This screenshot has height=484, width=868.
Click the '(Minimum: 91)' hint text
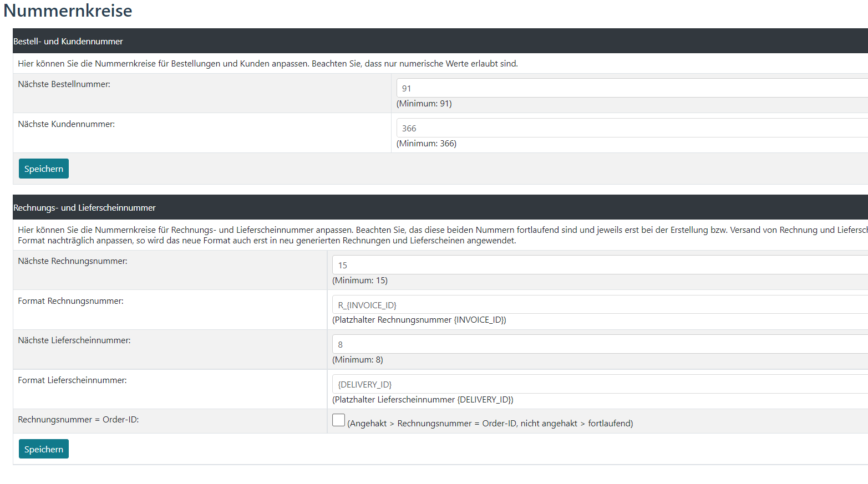pyautogui.click(x=424, y=104)
